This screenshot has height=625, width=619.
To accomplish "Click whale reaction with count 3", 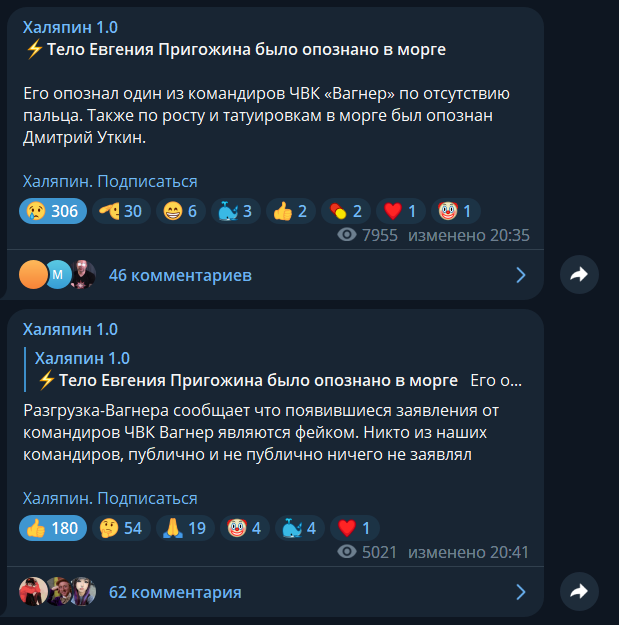I will coord(236,211).
